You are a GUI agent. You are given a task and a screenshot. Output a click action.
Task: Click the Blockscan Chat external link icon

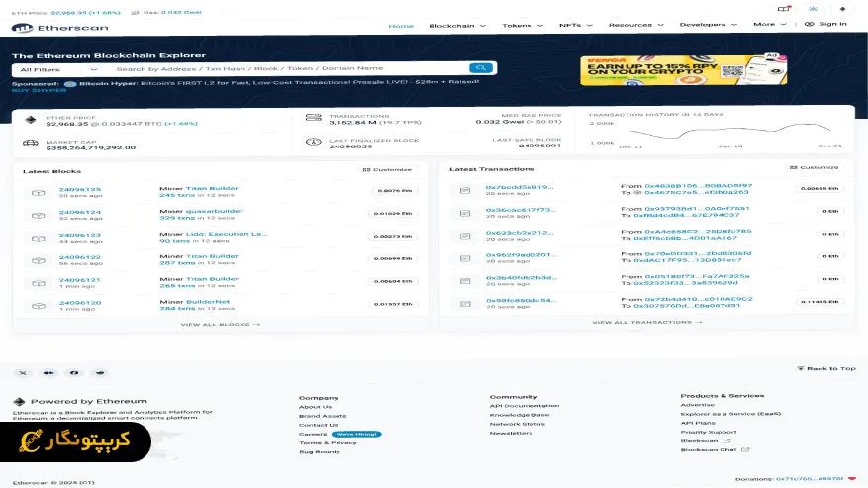tap(745, 449)
